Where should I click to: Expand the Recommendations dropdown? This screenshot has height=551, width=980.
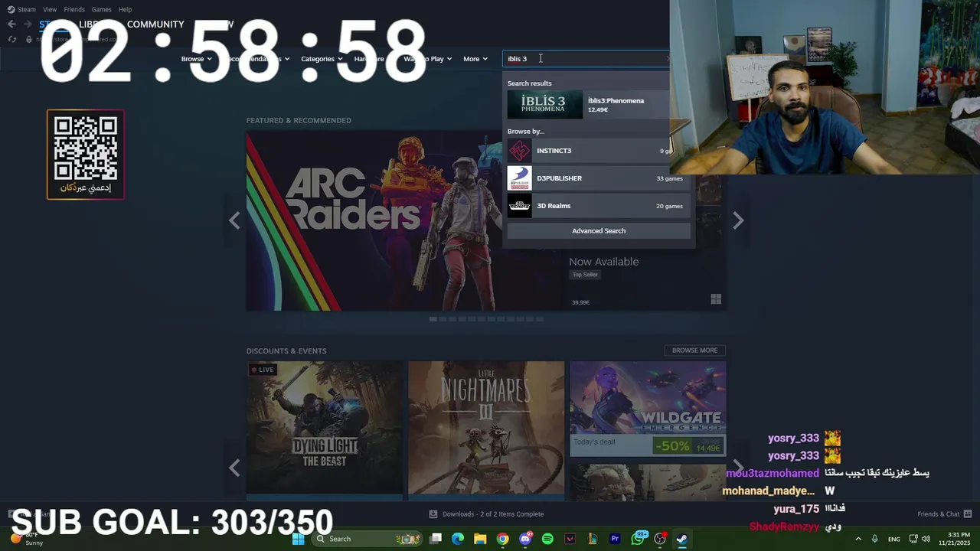[x=257, y=59]
